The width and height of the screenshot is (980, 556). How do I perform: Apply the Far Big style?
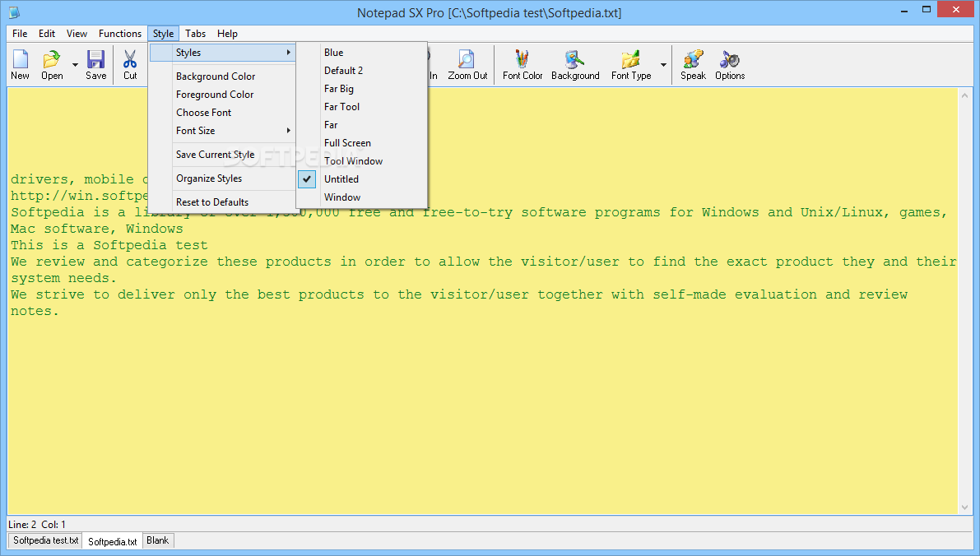pyautogui.click(x=362, y=89)
